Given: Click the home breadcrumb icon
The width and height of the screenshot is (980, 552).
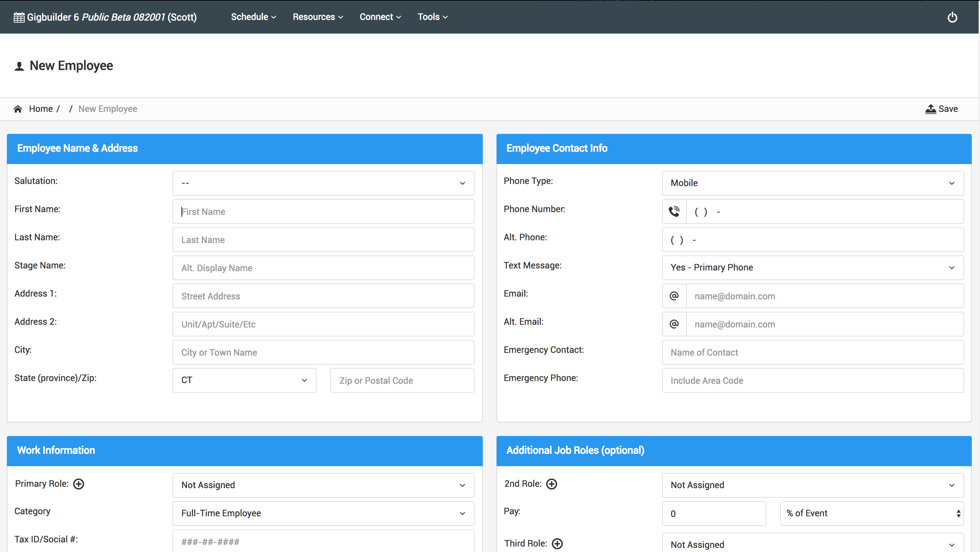Looking at the screenshot, I should tap(18, 109).
